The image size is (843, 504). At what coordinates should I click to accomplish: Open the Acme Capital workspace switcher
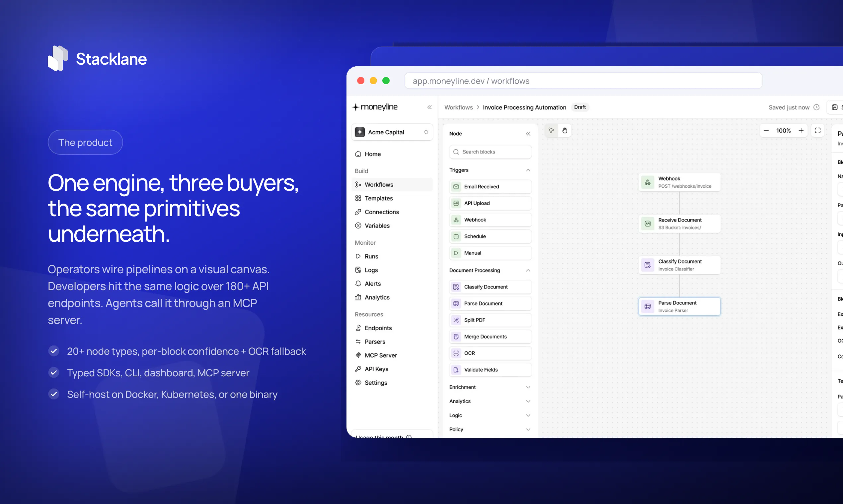[x=392, y=132]
